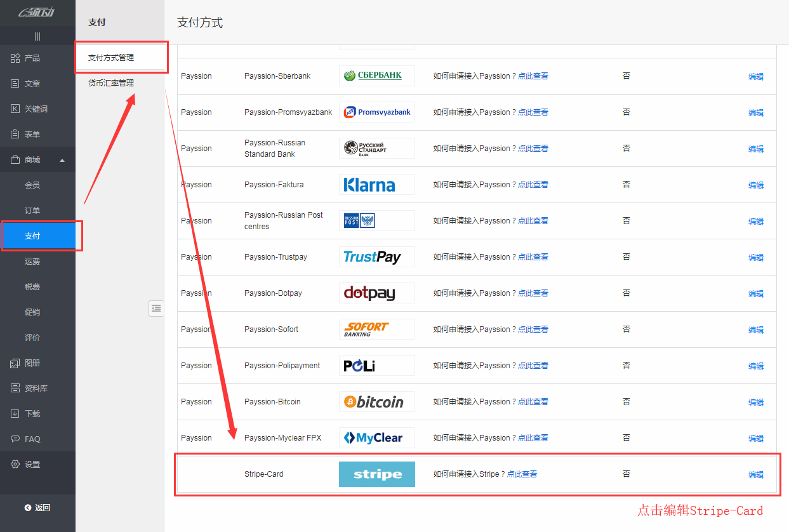Click the Stripe logo thumbnail

point(377,474)
